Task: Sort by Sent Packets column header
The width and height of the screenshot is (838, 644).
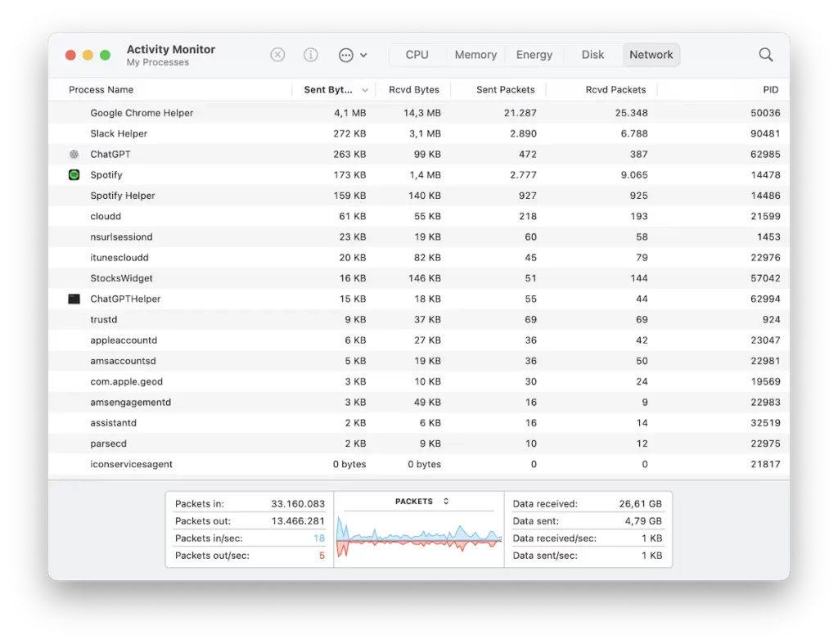Action: 505,90
